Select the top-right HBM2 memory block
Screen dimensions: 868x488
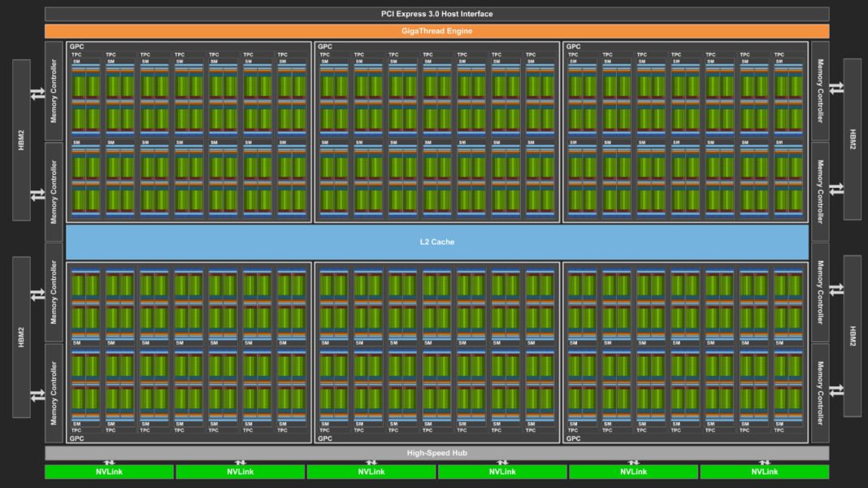[x=852, y=139]
